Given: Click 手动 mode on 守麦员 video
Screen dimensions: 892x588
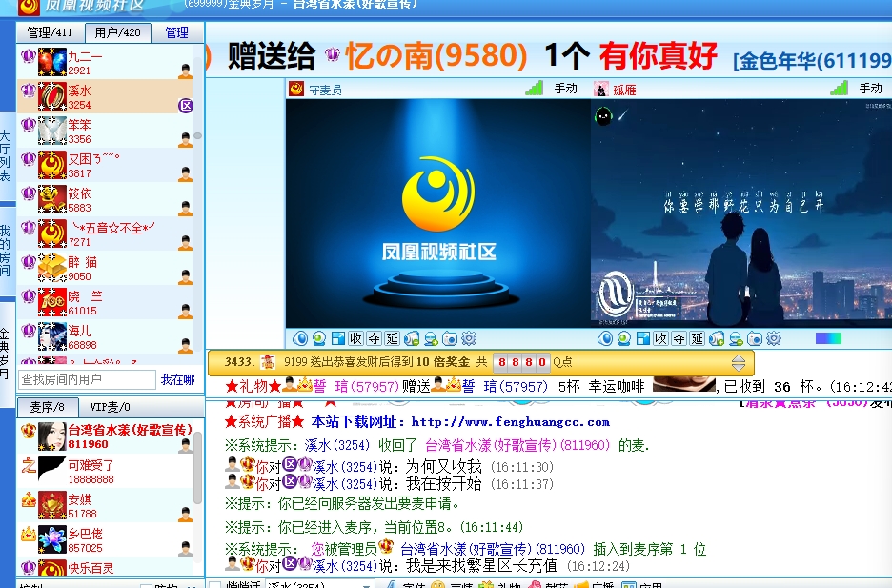Looking at the screenshot, I should click(x=566, y=89).
